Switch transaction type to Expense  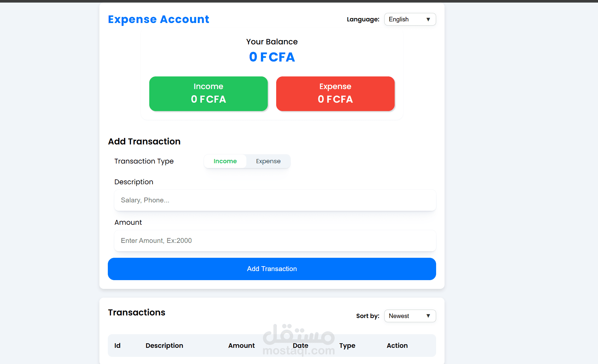pos(268,161)
